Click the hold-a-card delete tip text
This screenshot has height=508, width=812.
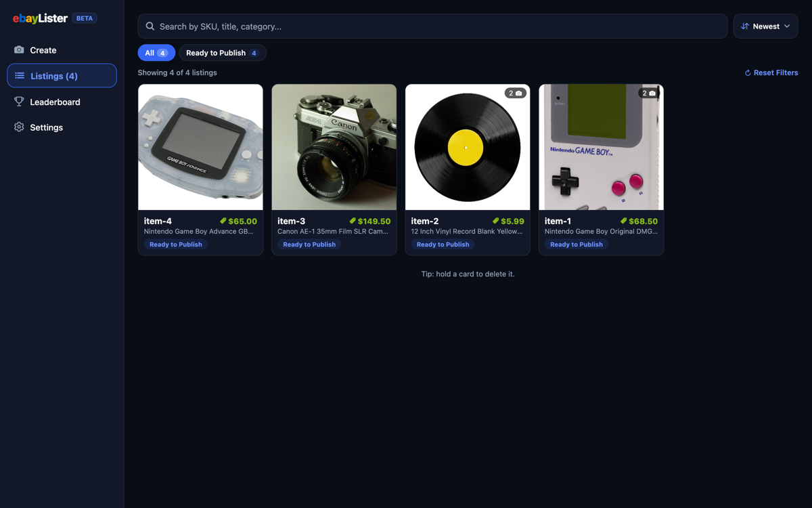pos(468,274)
